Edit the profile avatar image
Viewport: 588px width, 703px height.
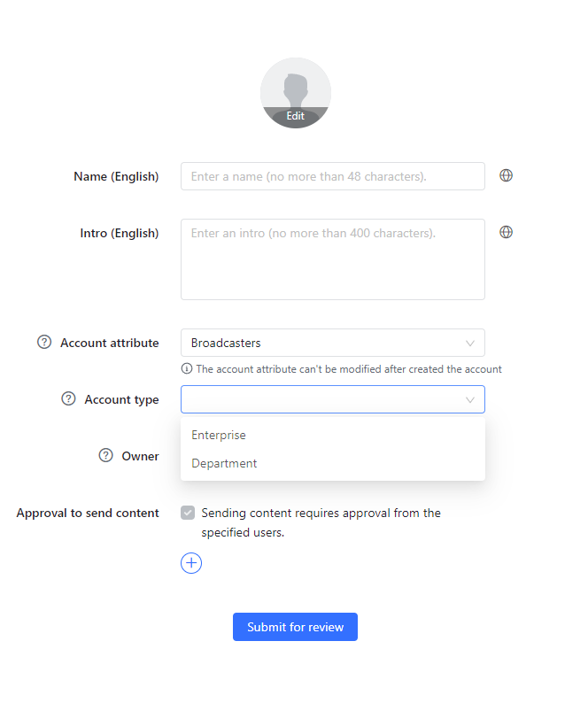tap(296, 89)
